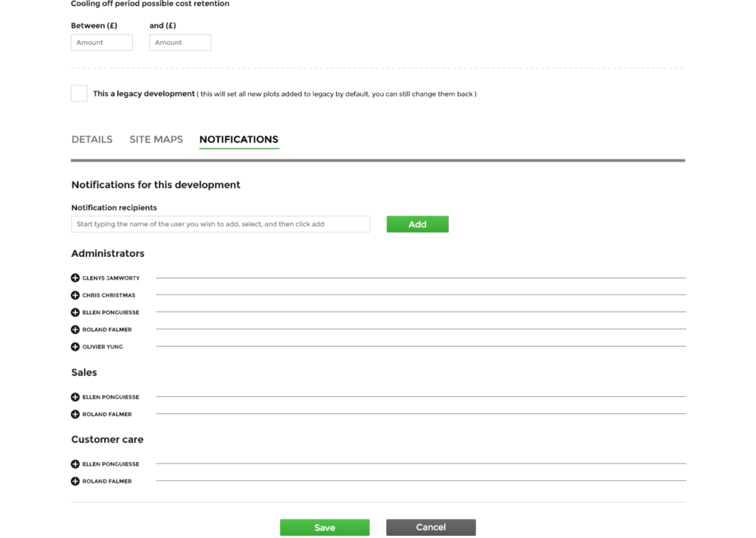Save the development settings

tap(324, 528)
